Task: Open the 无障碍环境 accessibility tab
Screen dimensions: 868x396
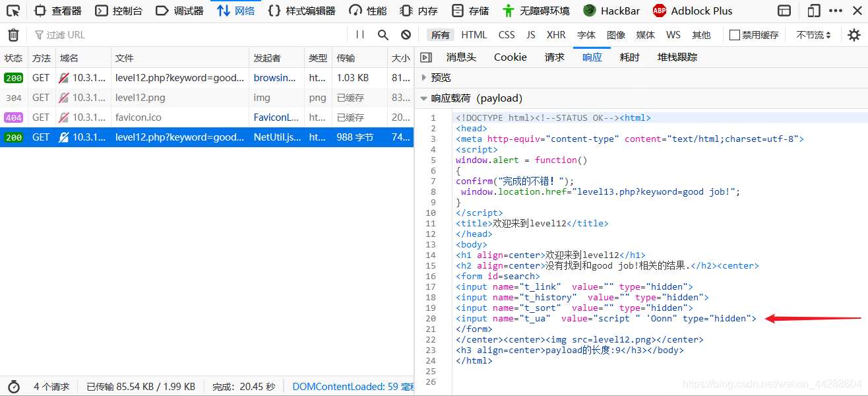Action: tap(536, 11)
